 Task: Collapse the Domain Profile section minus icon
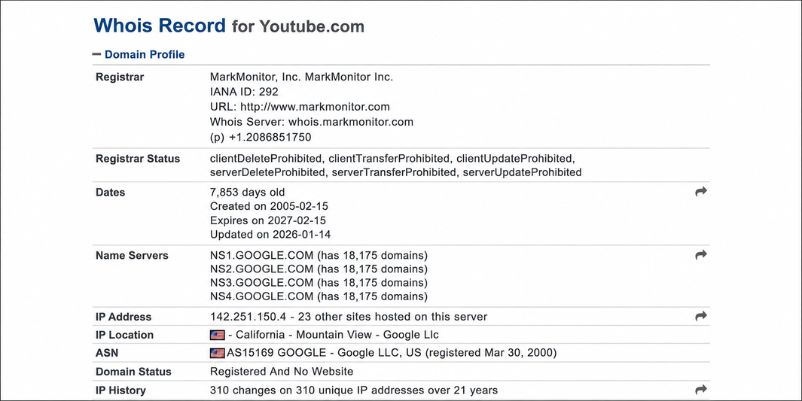click(97, 54)
